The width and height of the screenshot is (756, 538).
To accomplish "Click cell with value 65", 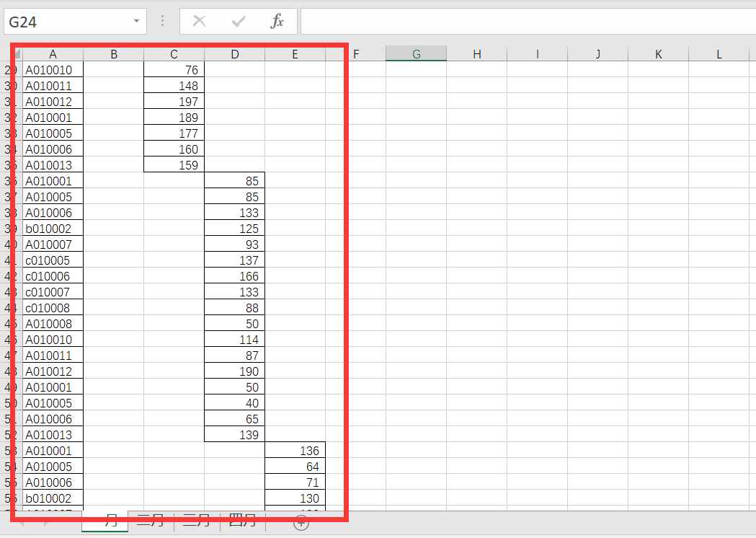I will click(x=235, y=419).
